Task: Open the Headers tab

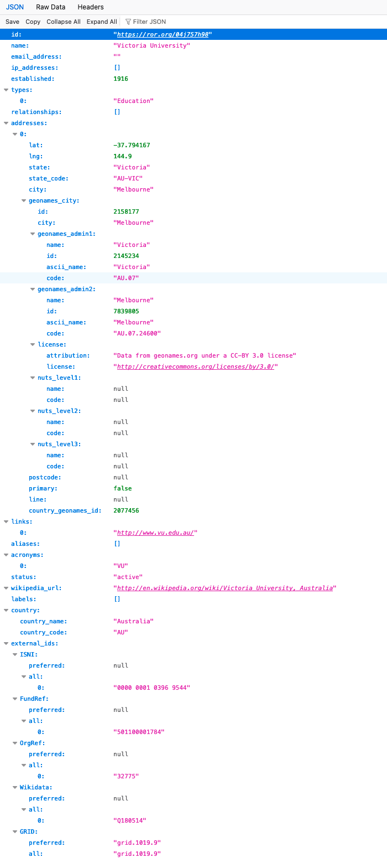Action: point(91,7)
